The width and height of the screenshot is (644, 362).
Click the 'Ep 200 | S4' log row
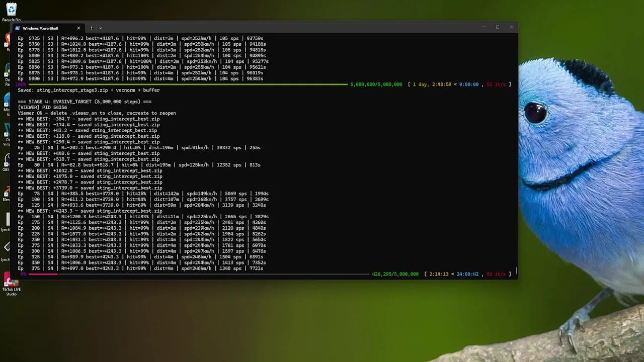tap(142, 228)
